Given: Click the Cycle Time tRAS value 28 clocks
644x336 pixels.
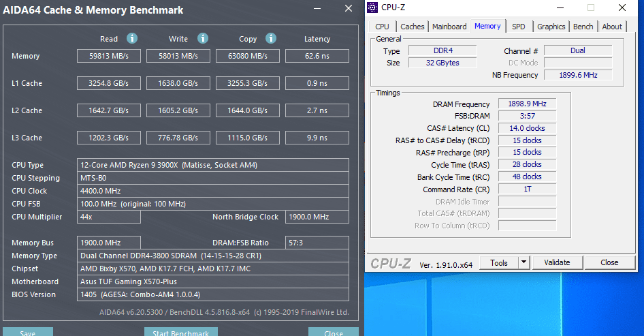Looking at the screenshot, I should (x=528, y=164).
